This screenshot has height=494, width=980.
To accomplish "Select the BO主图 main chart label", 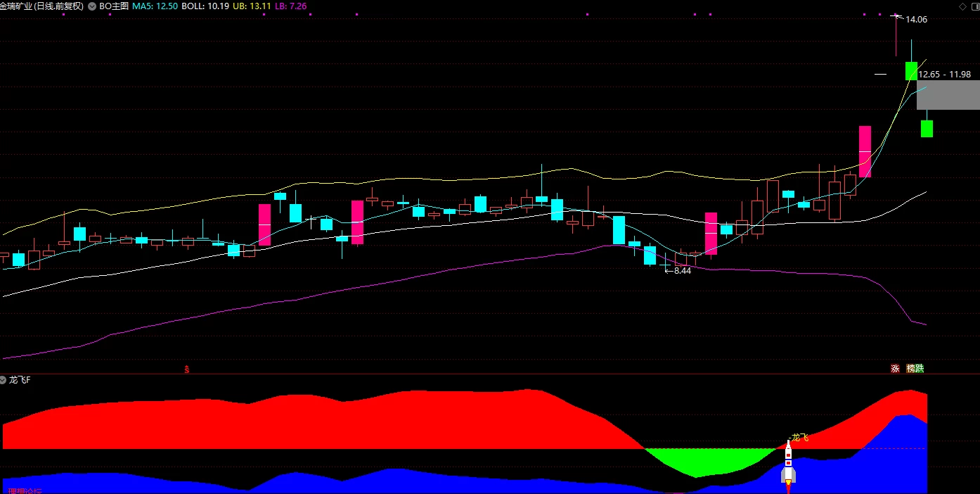I will pos(114,6).
